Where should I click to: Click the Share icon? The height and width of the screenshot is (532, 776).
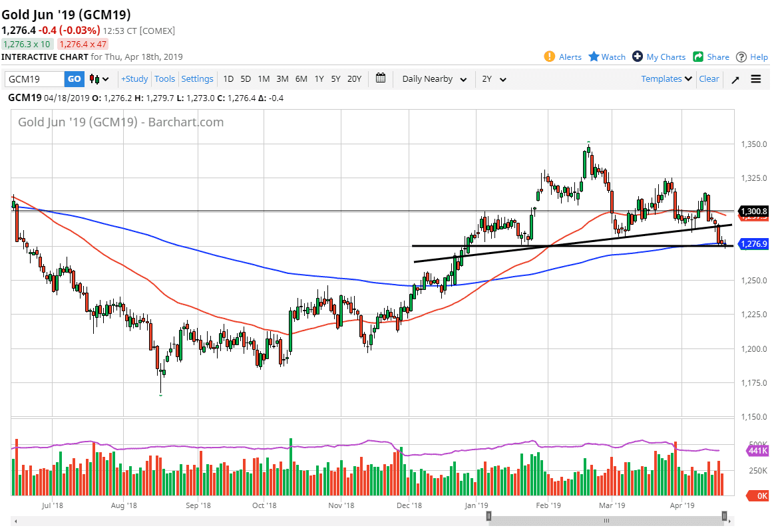(698, 57)
